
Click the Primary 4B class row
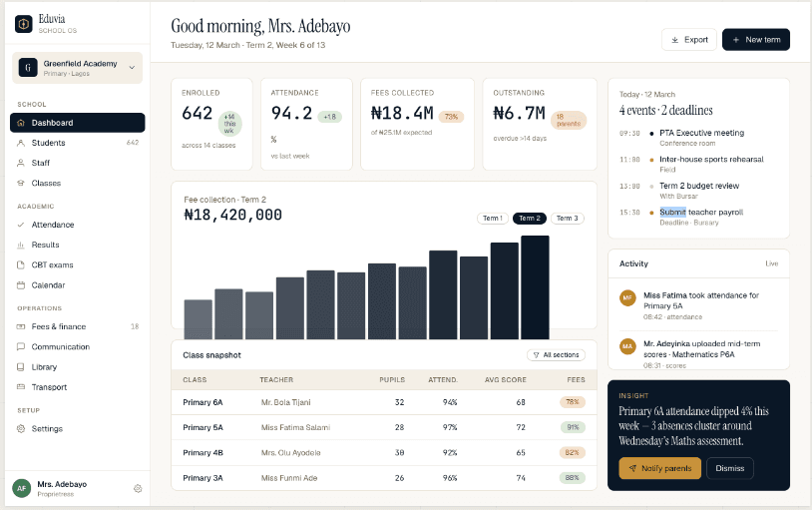384,452
